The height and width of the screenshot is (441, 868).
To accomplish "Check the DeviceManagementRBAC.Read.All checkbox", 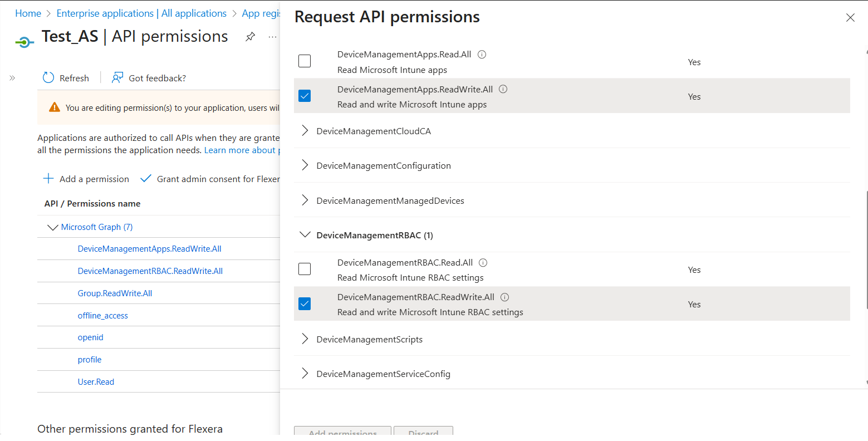I will point(305,269).
